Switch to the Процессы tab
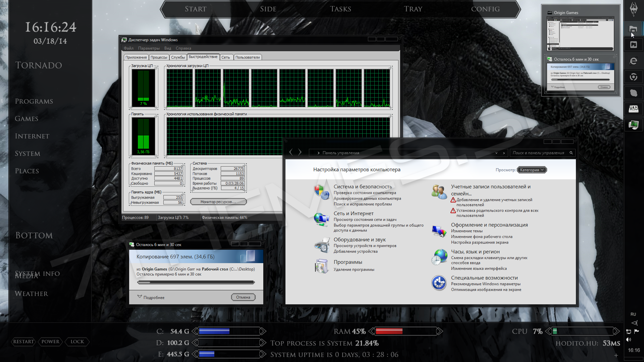Viewport: 644px width, 362px height. coord(159,57)
